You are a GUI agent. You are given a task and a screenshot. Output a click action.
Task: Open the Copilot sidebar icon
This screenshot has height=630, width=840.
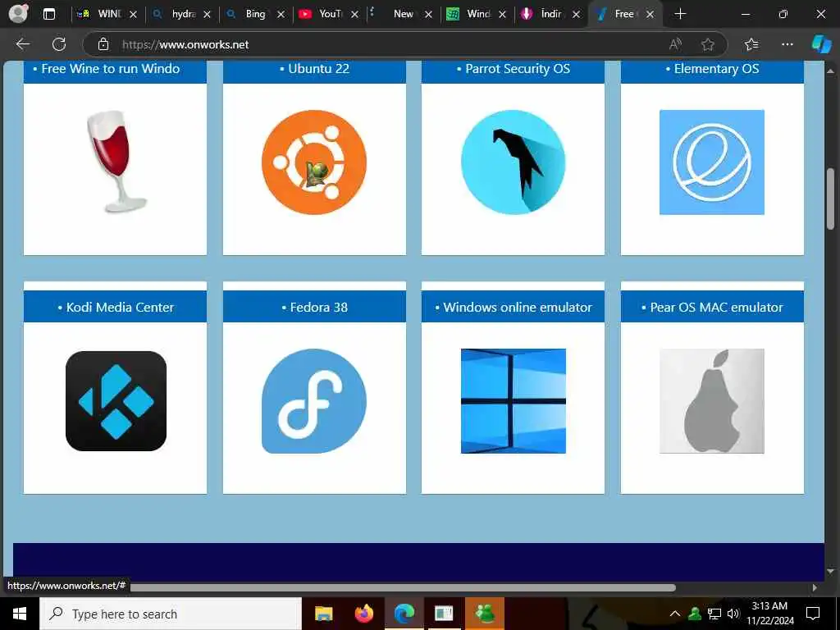(821, 44)
